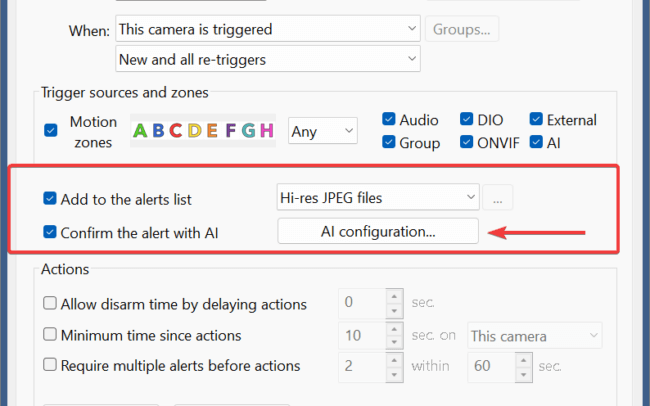Select motion zone B letter icon
Viewport: 650px width, 406px height.
[x=158, y=131]
